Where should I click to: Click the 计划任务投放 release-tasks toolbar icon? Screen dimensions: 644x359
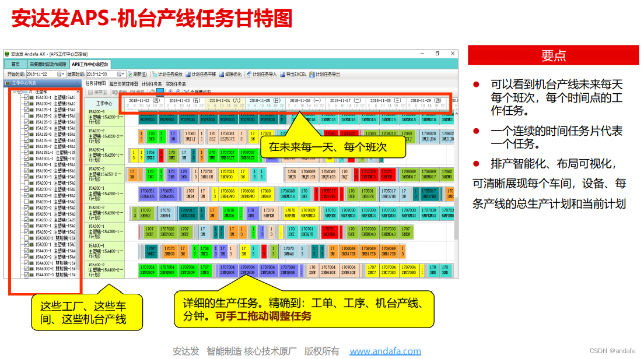[x=155, y=74]
